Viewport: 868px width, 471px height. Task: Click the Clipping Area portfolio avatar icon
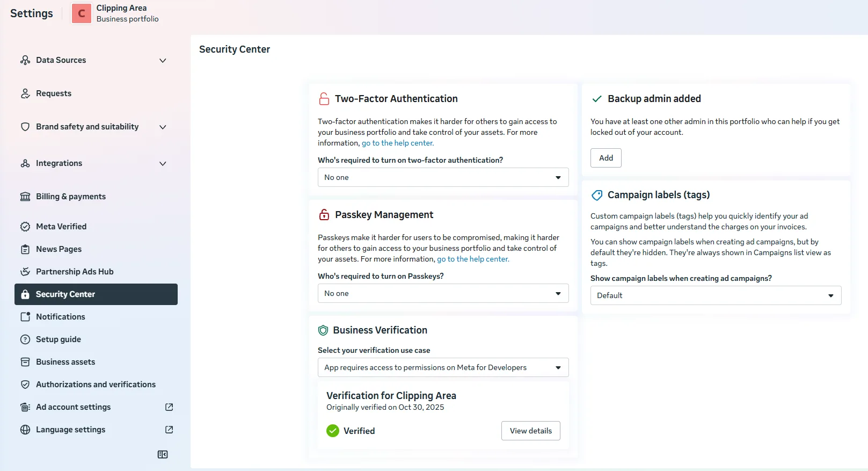click(82, 13)
